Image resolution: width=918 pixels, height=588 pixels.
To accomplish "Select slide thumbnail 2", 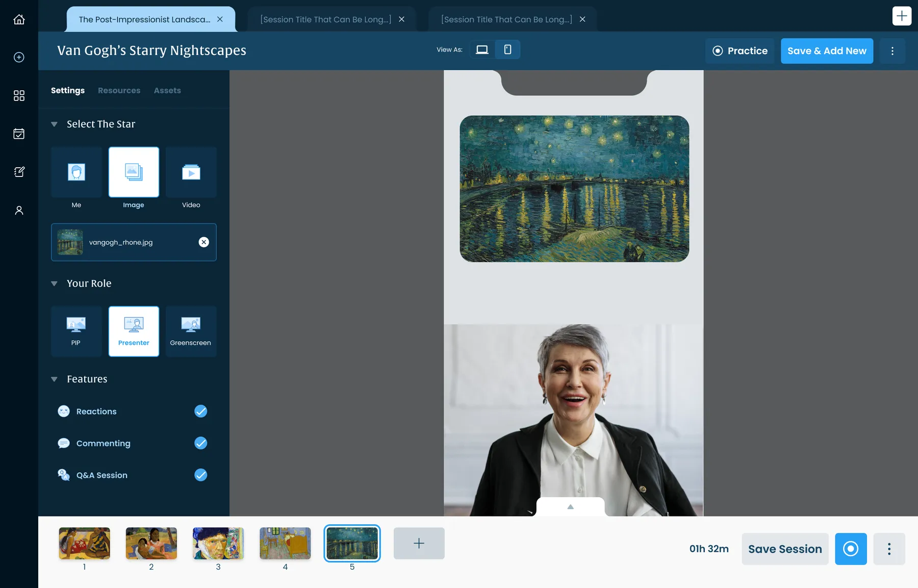I will click(x=151, y=543).
